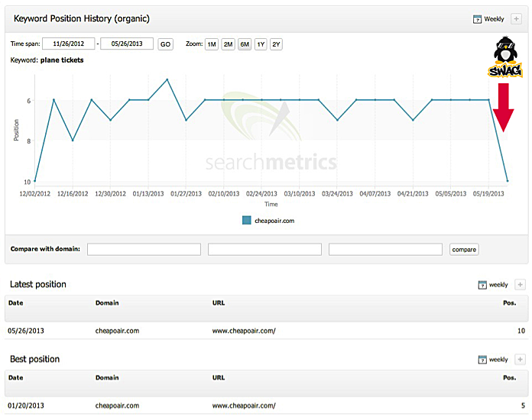The width and height of the screenshot is (532, 420).
Task: Click the third Compare with domain field
Action: 385,249
